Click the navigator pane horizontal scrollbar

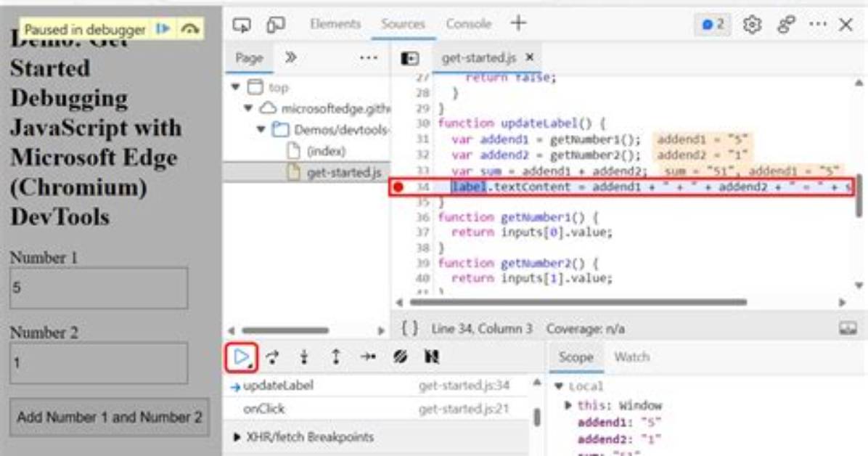285,330
